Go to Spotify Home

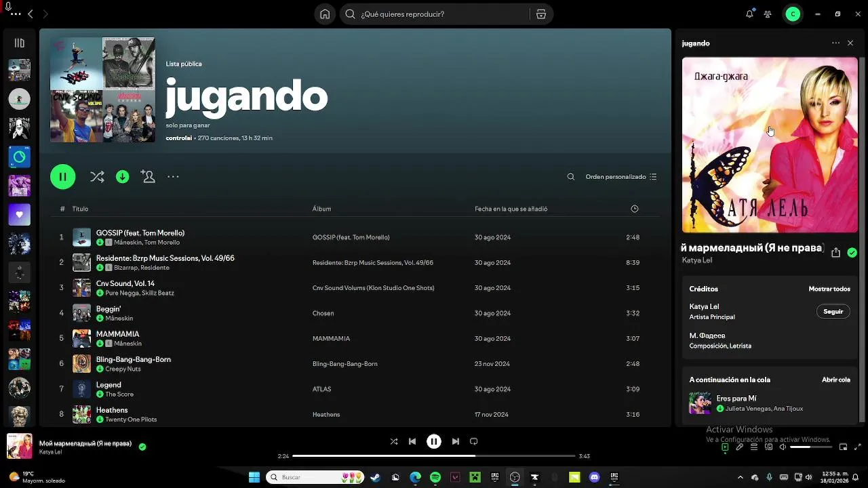coord(325,14)
